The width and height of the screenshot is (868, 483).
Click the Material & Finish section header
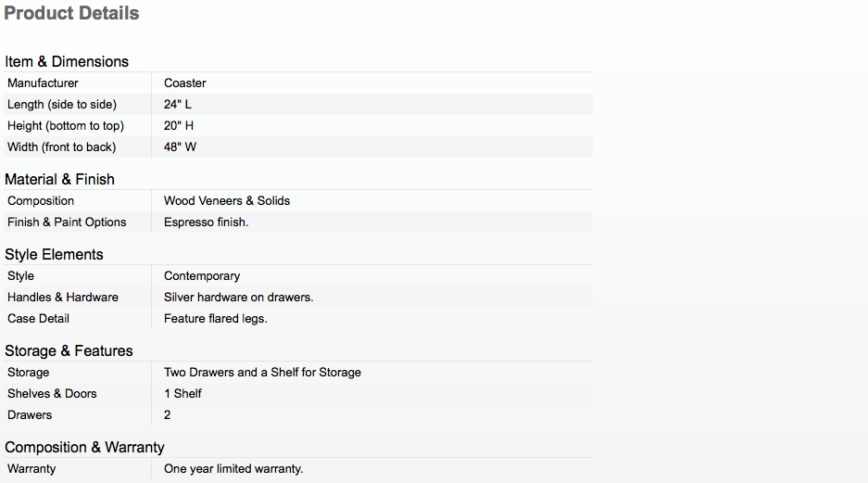(59, 179)
